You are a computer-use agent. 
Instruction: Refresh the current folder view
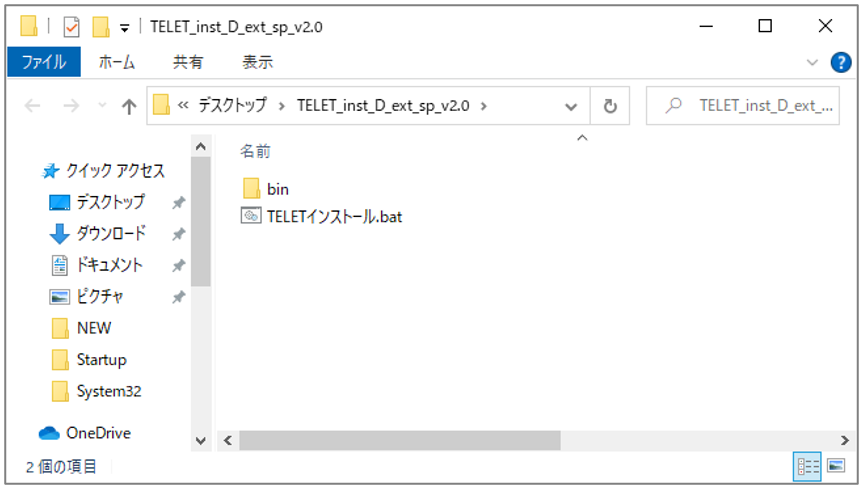click(x=610, y=106)
